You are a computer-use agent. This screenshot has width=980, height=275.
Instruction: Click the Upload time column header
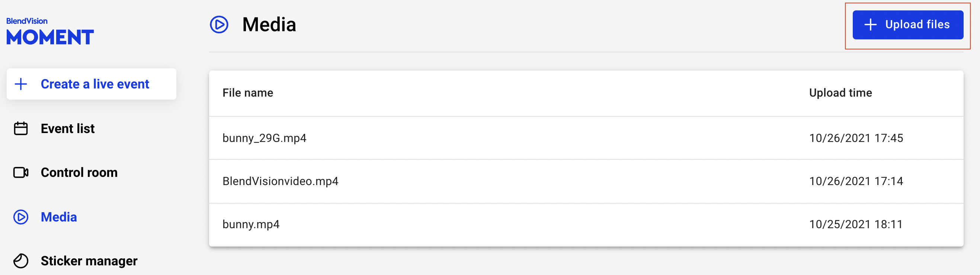click(840, 93)
